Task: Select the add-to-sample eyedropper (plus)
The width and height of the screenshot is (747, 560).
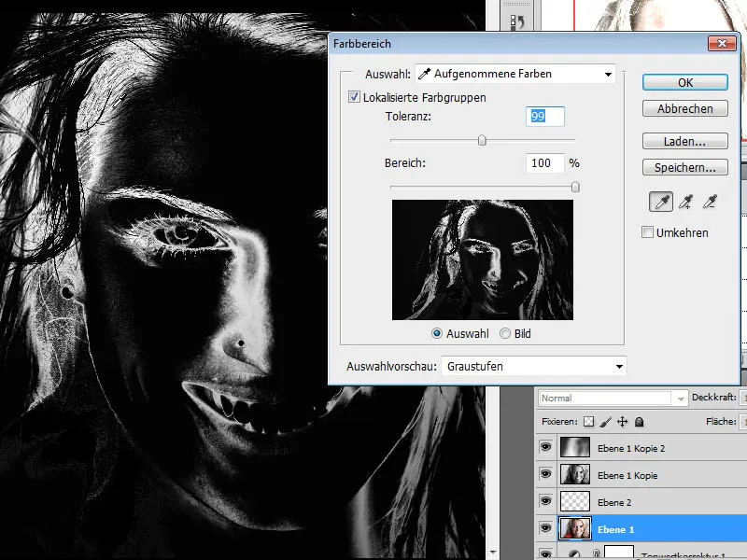Action: click(686, 202)
